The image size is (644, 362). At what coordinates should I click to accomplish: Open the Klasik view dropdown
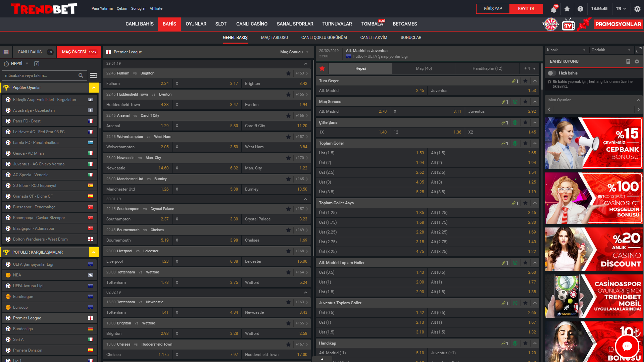tap(566, 50)
